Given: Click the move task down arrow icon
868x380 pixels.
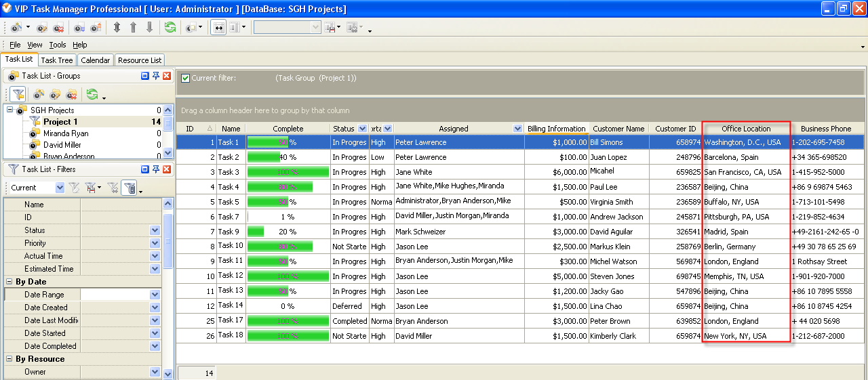Looking at the screenshot, I should click(x=149, y=28).
